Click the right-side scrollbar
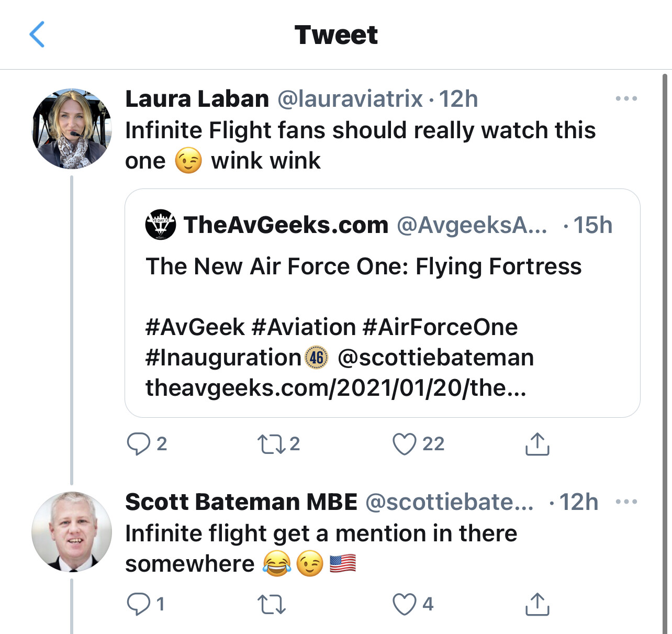 tap(665, 314)
